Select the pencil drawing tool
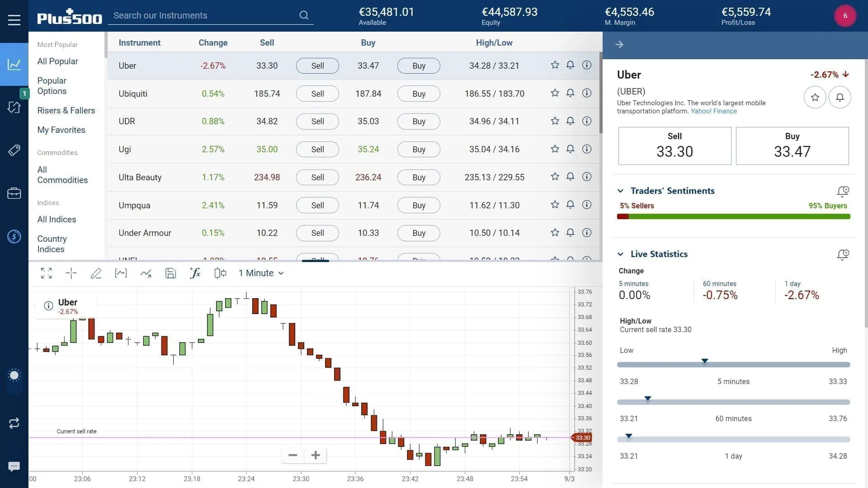 click(x=96, y=273)
